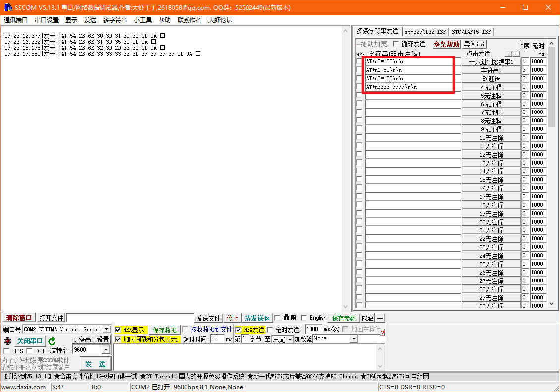Toggle the HEX显示 checkbox
The height and width of the screenshot is (392, 560).
(118, 330)
